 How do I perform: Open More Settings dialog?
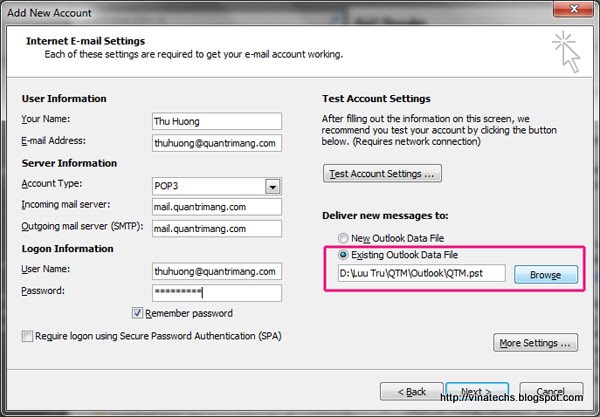click(x=535, y=343)
